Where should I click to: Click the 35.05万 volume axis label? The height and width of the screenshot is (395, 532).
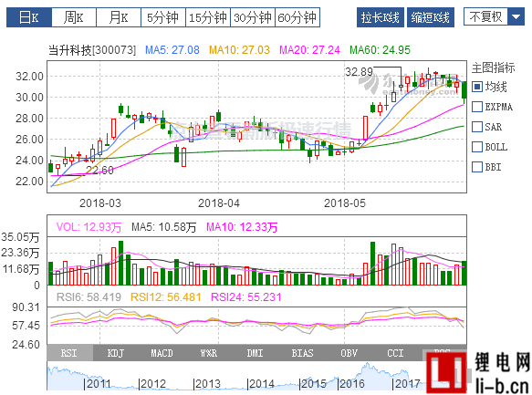coord(20,237)
